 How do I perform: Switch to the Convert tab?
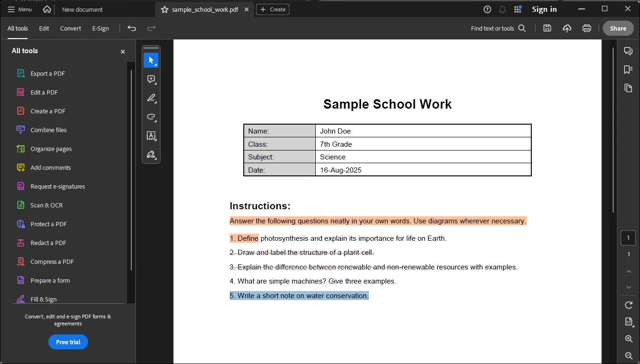[x=71, y=28]
